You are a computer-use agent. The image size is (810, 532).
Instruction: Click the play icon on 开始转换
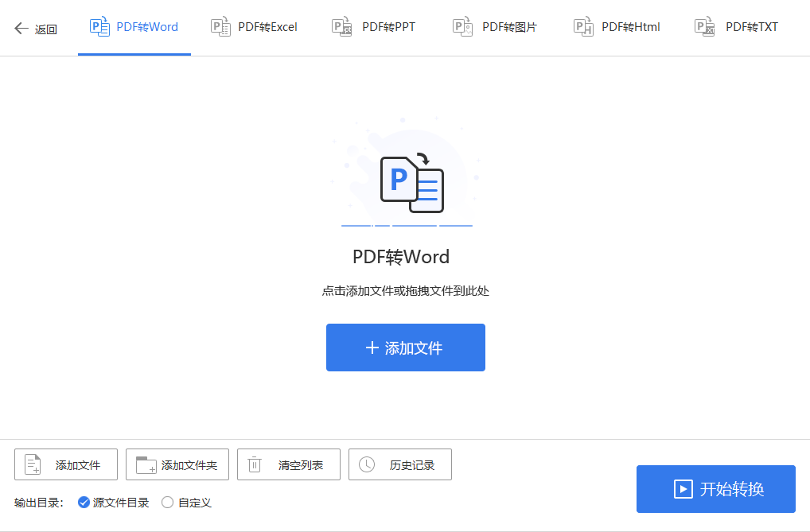[x=683, y=489]
